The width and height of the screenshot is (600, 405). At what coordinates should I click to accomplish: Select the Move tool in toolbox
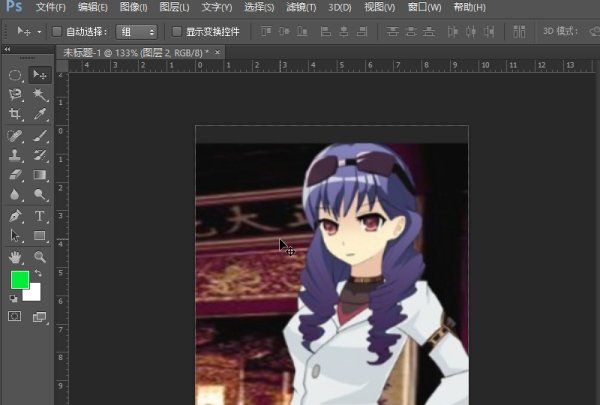[x=39, y=75]
